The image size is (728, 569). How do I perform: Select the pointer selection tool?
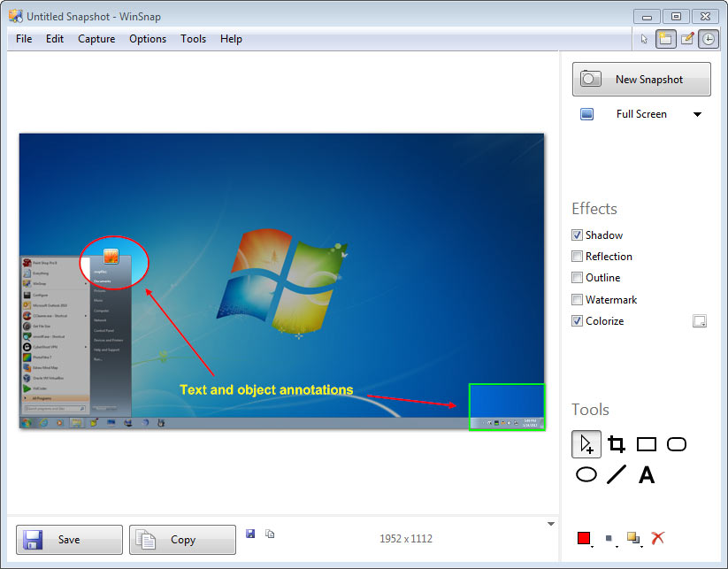pyautogui.click(x=586, y=444)
